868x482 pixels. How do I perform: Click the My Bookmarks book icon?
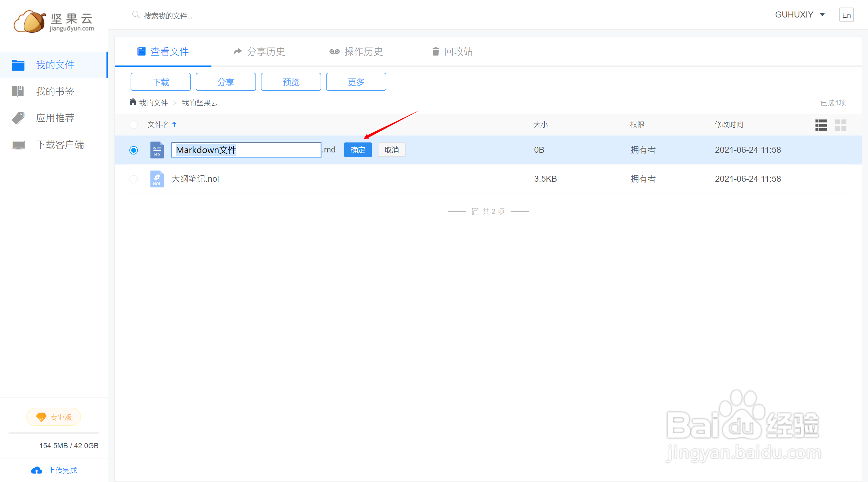tap(18, 91)
